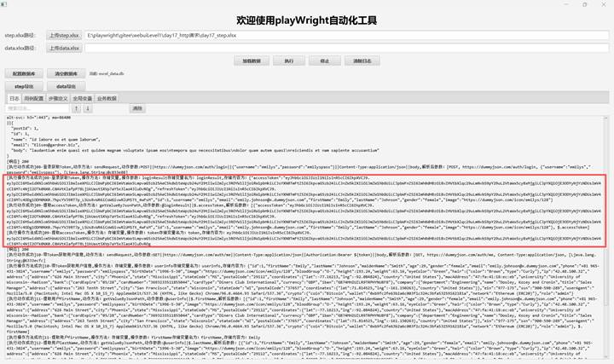Image resolution: width=614 pixels, height=364 pixels.
Task: Click the current database excel_data.db label
Action: [x=107, y=73]
